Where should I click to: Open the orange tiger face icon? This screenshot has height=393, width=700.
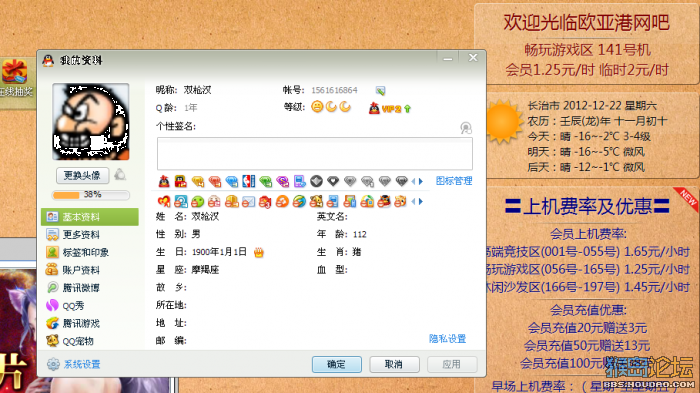[x=400, y=201]
